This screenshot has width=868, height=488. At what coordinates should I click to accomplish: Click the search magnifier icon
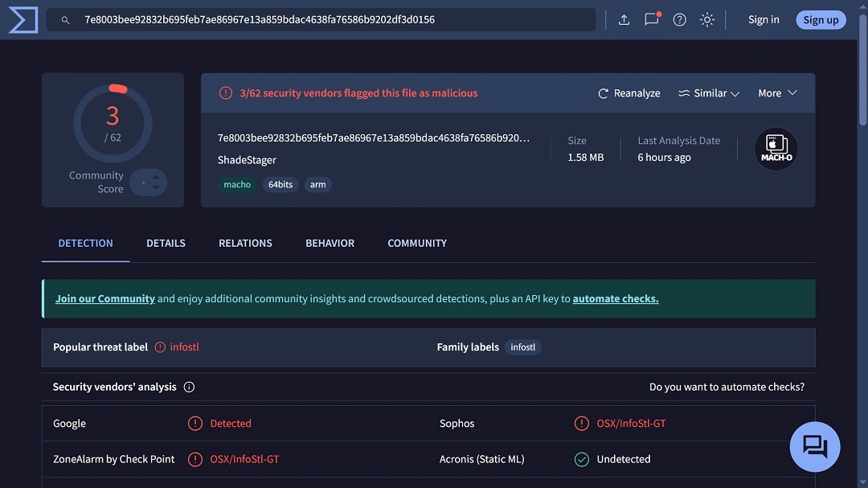tap(64, 19)
